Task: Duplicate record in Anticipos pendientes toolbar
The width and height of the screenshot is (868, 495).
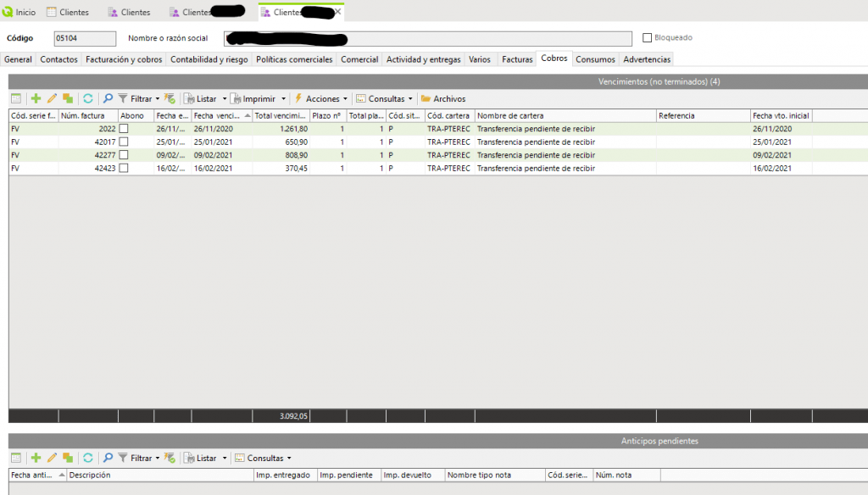Action: point(68,458)
